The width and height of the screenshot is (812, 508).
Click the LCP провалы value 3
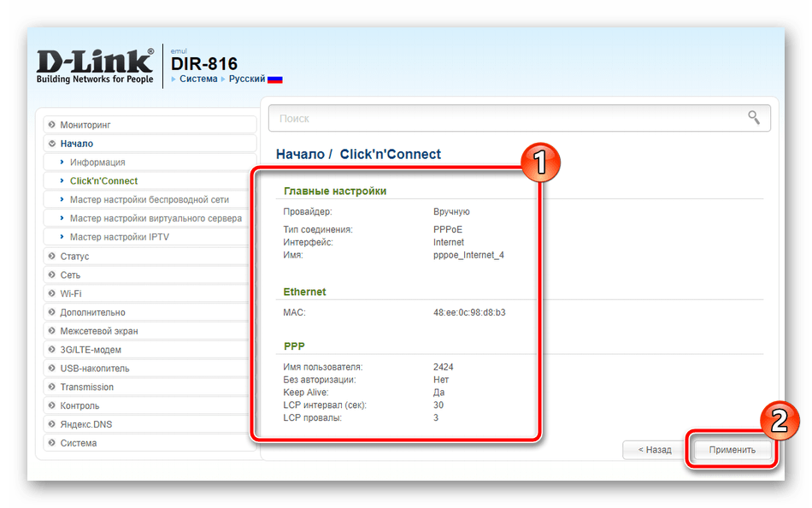pos(436,418)
